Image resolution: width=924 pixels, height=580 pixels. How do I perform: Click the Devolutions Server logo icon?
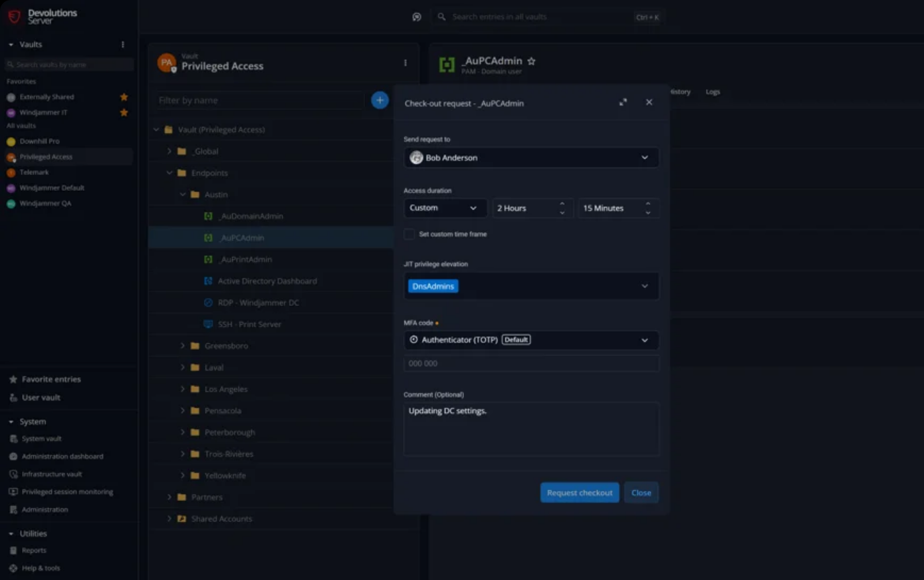click(x=14, y=17)
